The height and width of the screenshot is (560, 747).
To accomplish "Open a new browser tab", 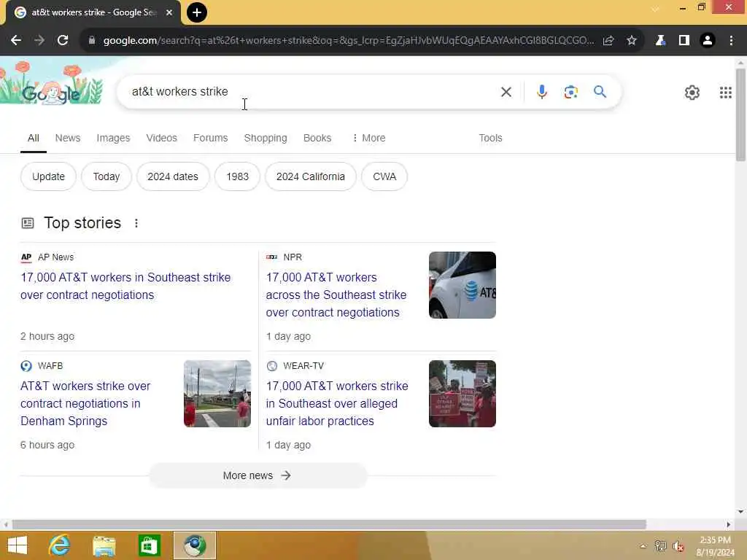I will click(197, 12).
